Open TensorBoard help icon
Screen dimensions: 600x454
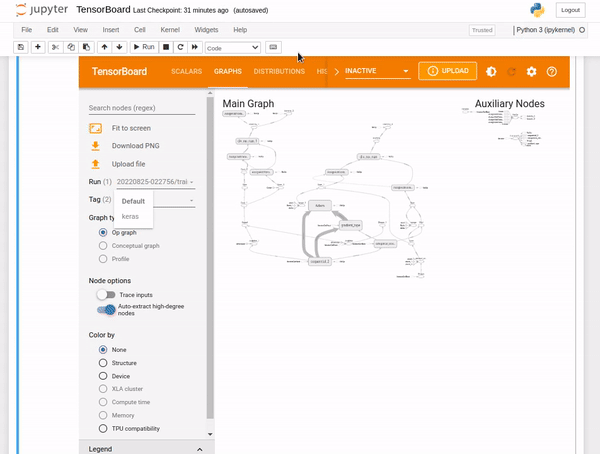pyautogui.click(x=552, y=72)
